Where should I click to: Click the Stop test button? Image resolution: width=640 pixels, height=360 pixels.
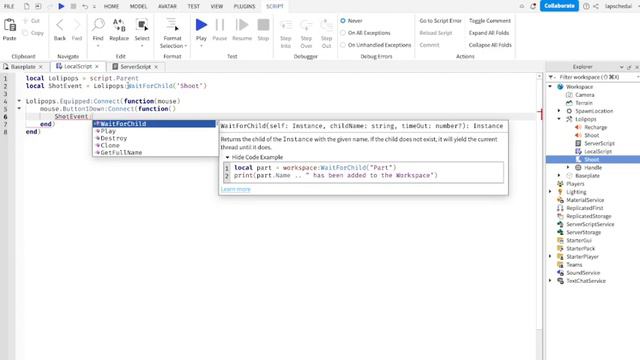263,29
